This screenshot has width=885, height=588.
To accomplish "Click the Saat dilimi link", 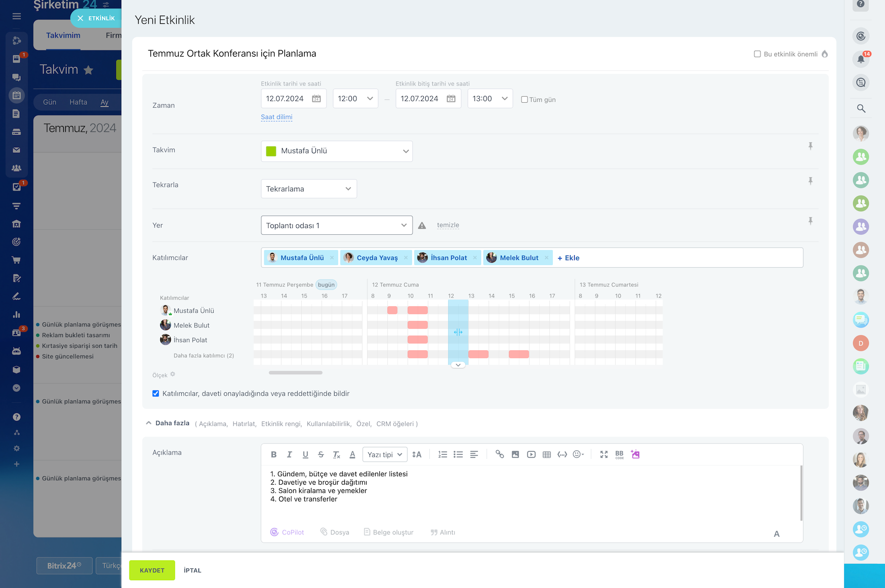I will (276, 117).
